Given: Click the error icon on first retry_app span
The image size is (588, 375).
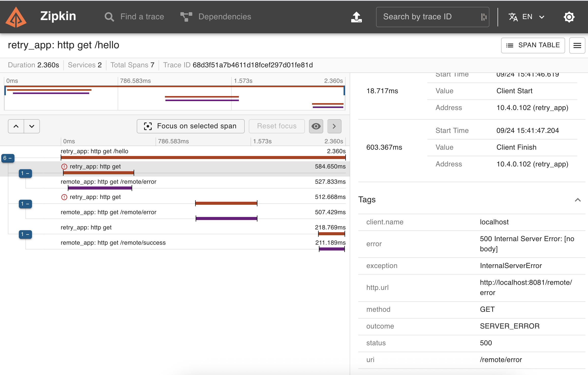Looking at the screenshot, I should [x=64, y=167].
